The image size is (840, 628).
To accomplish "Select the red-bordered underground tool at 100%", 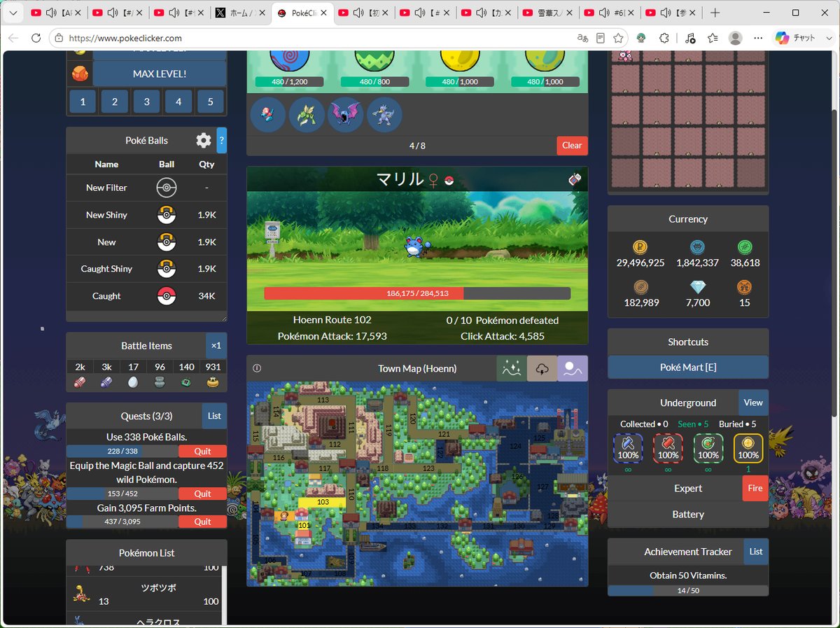I will coord(668,448).
